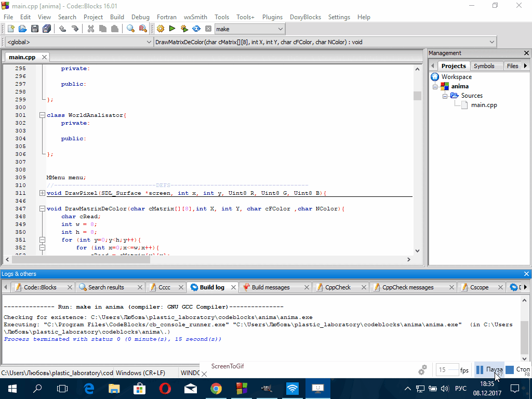The height and width of the screenshot is (399, 532).
Task: Open the volume control in tray
Action: coord(445,389)
